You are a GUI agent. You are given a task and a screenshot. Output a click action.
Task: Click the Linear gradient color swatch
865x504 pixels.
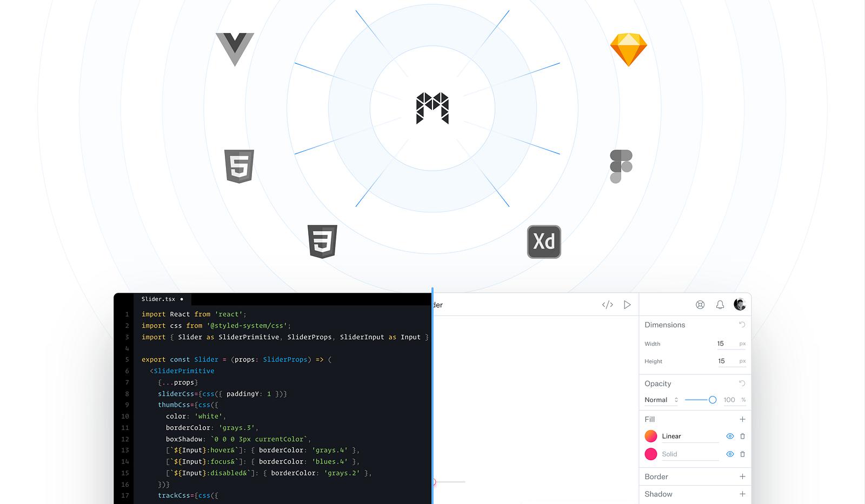pos(651,436)
